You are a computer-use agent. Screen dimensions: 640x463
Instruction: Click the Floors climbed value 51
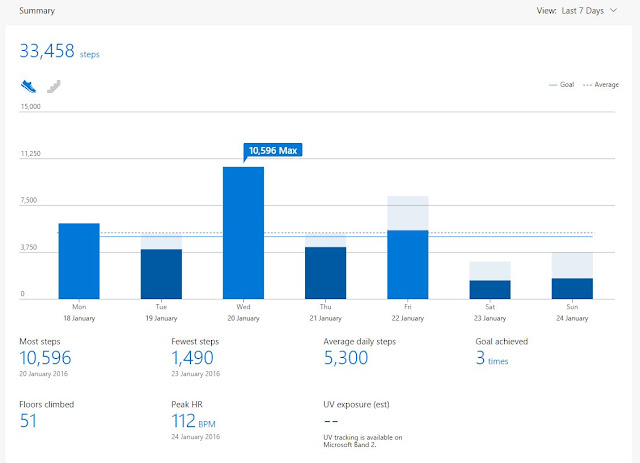pyautogui.click(x=28, y=421)
